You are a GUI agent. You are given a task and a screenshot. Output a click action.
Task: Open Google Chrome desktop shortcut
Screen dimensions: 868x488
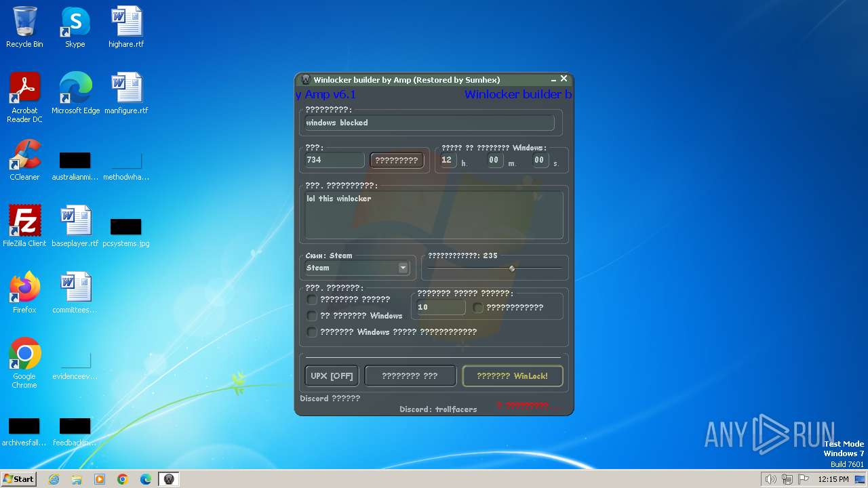[x=24, y=363]
